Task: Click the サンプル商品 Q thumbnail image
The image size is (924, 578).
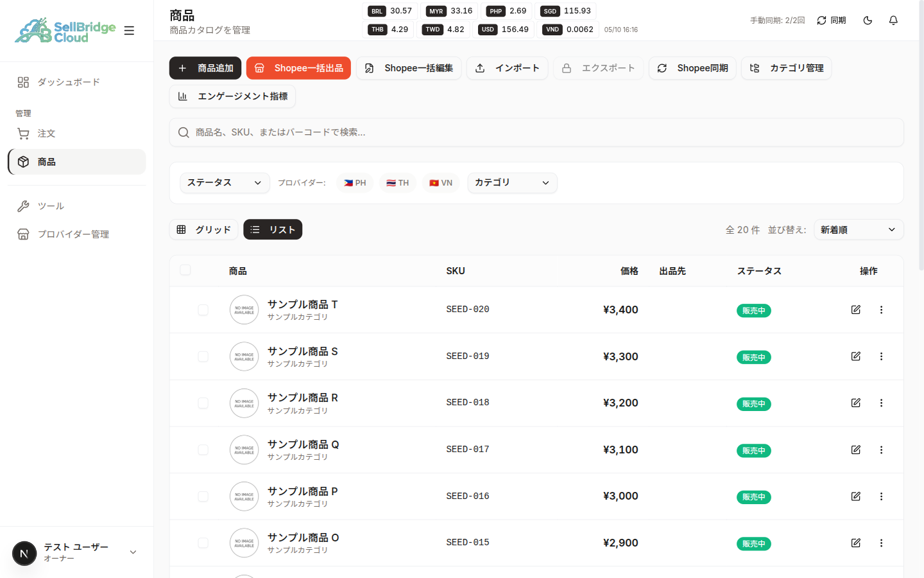Action: coord(244,450)
